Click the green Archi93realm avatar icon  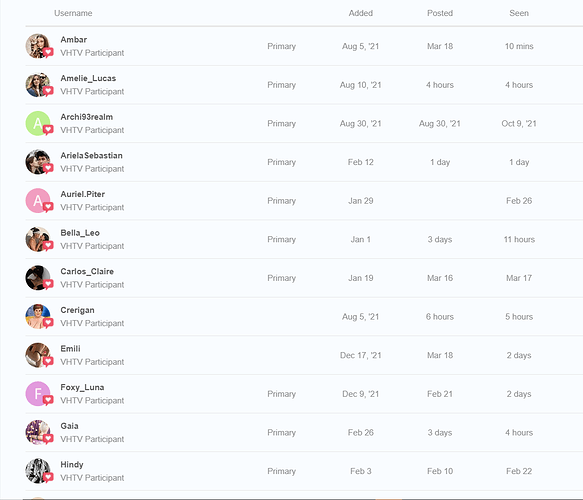pyautogui.click(x=38, y=123)
